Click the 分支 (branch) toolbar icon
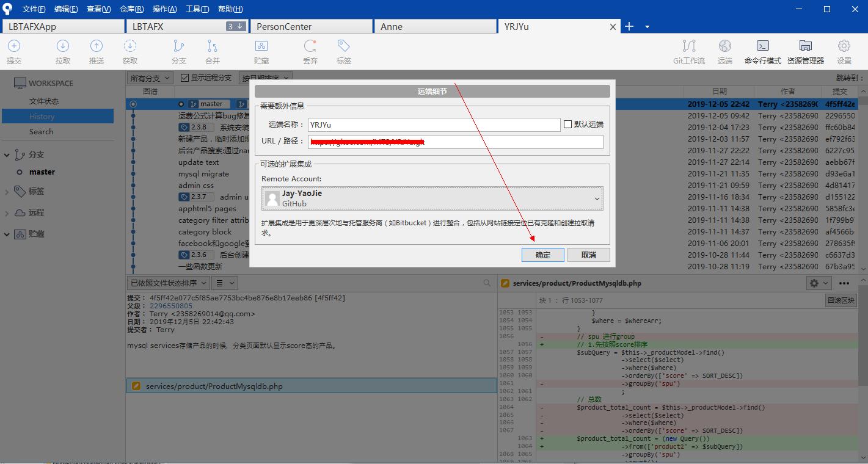 (x=178, y=46)
